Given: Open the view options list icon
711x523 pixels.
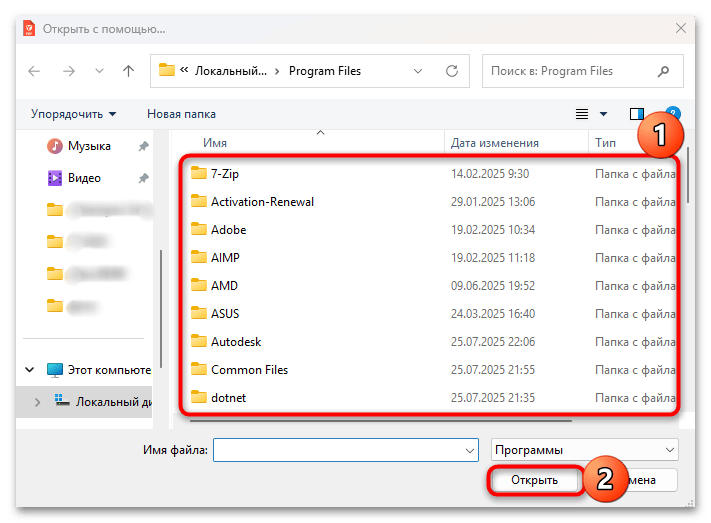Looking at the screenshot, I should tap(582, 114).
